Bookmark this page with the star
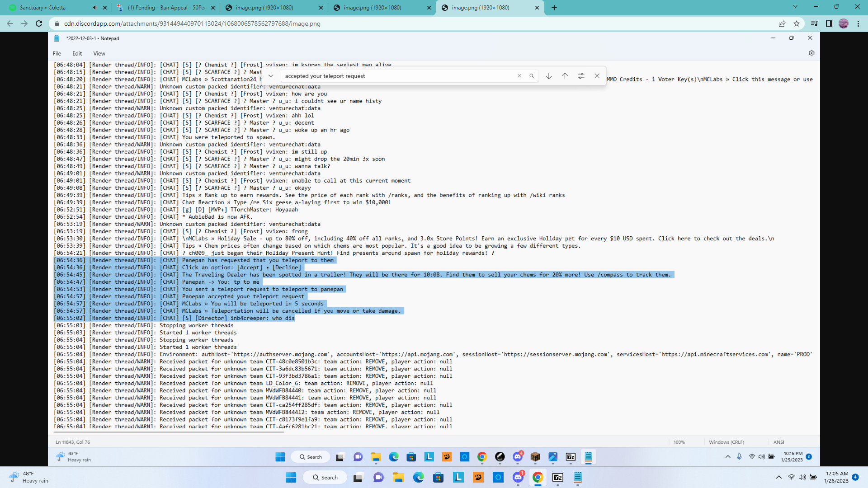This screenshot has width=868, height=488. pyautogui.click(x=797, y=23)
